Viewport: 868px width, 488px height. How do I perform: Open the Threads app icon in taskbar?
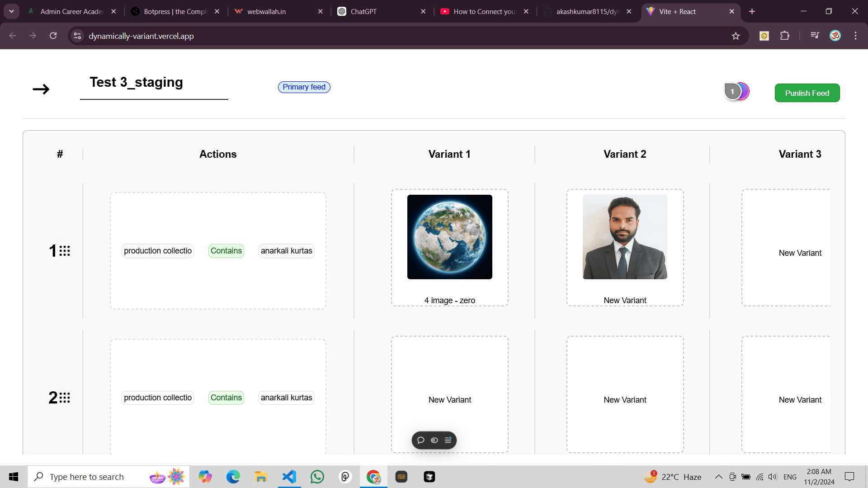345,477
